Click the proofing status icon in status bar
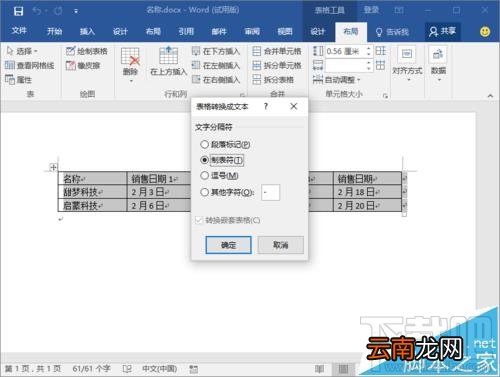 (127, 369)
